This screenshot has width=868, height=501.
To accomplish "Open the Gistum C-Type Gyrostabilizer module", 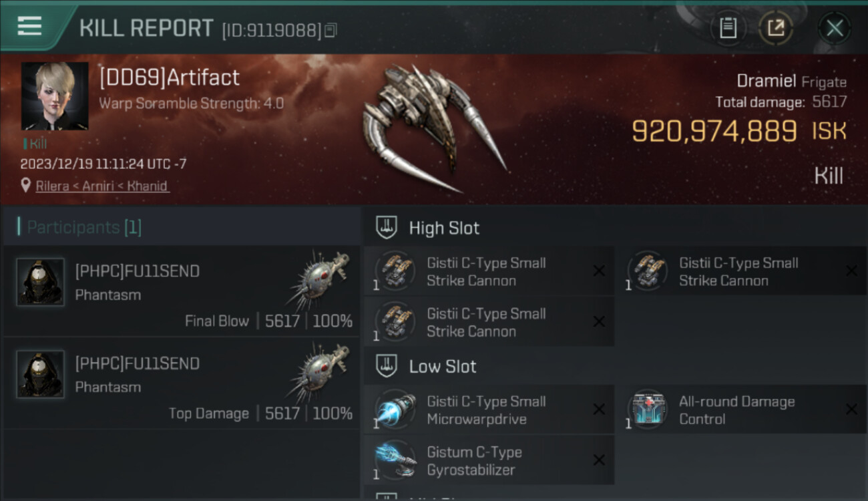I will click(489, 461).
